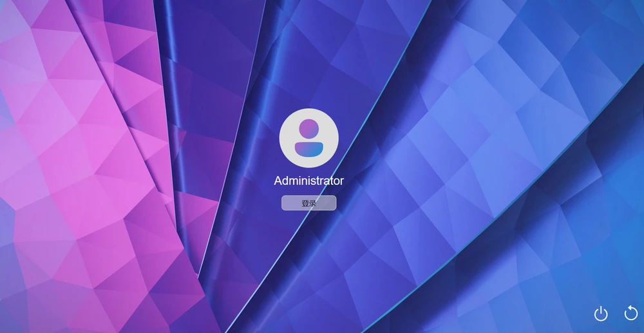Image resolution: width=644 pixels, height=333 pixels.
Task: Power off from the login screen
Action: (x=600, y=314)
